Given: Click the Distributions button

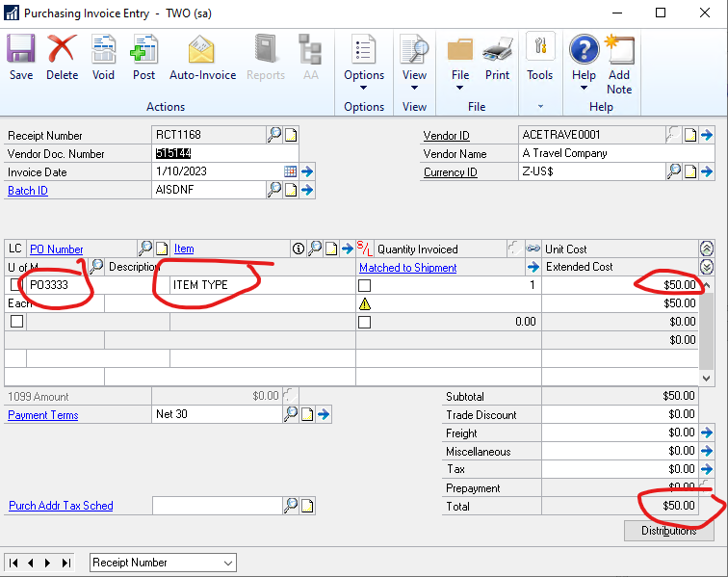Looking at the screenshot, I should [x=668, y=531].
